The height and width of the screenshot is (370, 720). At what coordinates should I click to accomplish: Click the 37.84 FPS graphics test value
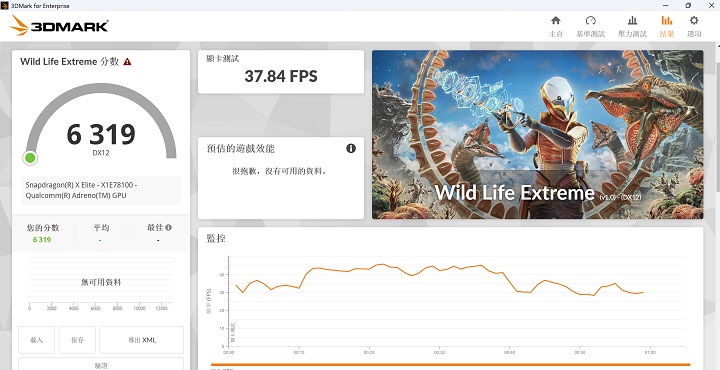pyautogui.click(x=281, y=76)
